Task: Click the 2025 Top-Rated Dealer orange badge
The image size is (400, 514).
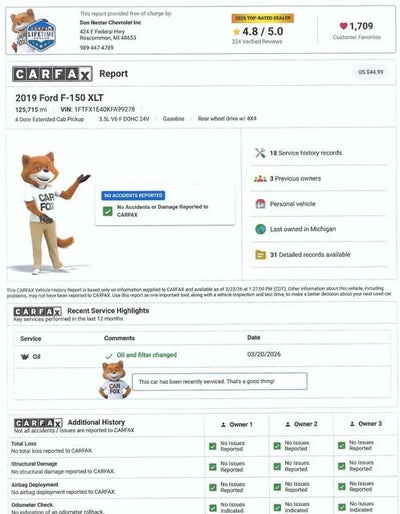Action: click(x=263, y=18)
